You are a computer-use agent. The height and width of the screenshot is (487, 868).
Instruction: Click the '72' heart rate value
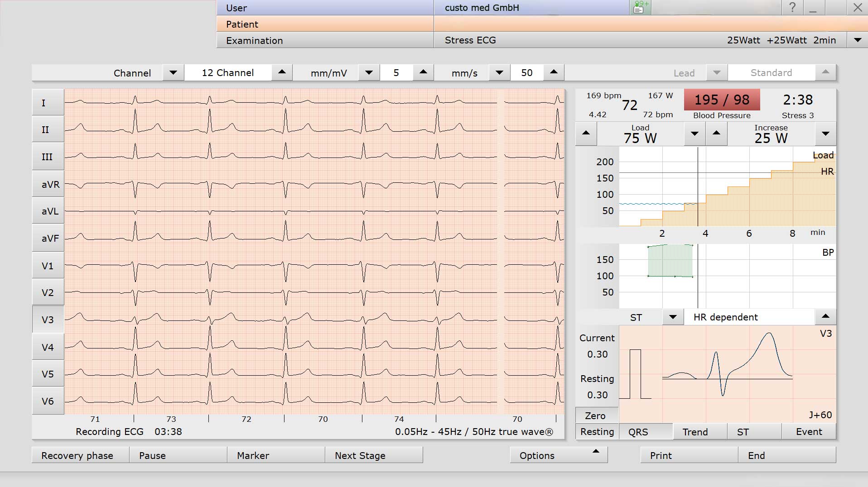630,105
